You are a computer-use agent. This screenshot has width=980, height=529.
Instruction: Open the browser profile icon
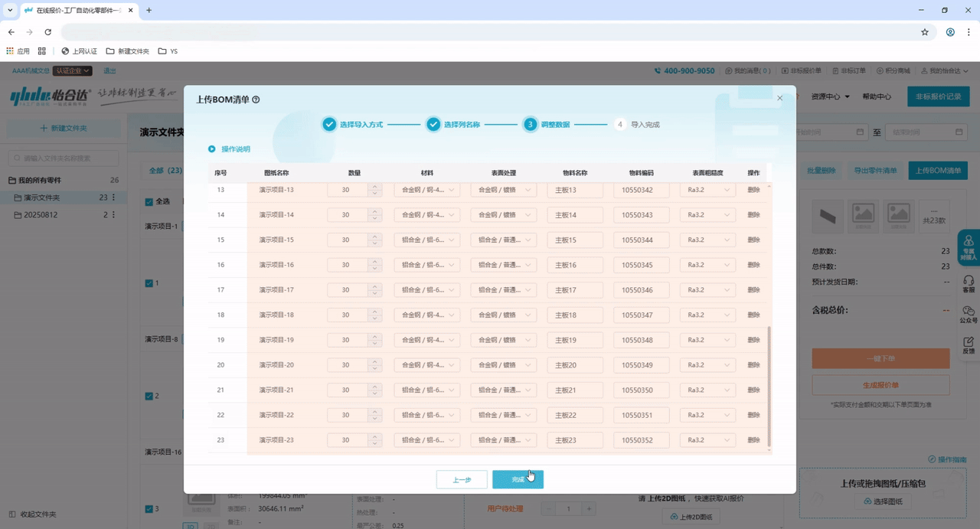(x=950, y=32)
